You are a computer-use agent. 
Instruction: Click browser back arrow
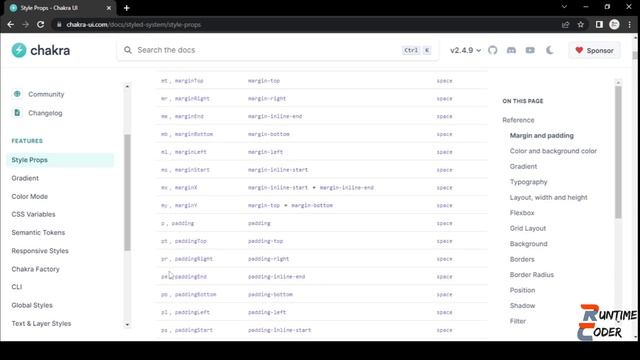tap(11, 24)
